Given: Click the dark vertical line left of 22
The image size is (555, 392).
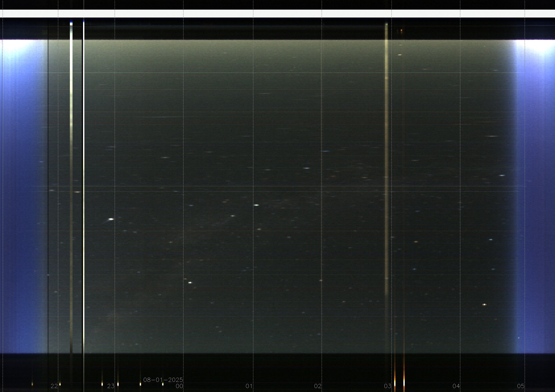Looking at the screenshot, I should tap(48, 169).
